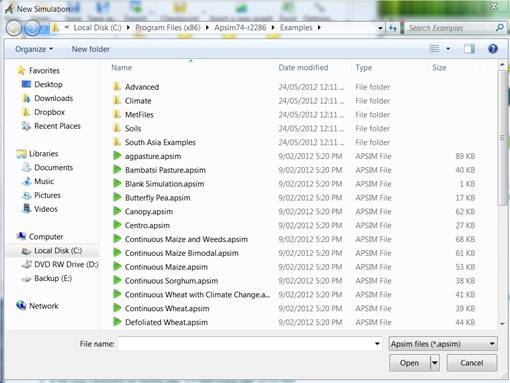Sort by the Type column header
Image resolution: width=510 pixels, height=383 pixels.
(x=364, y=68)
